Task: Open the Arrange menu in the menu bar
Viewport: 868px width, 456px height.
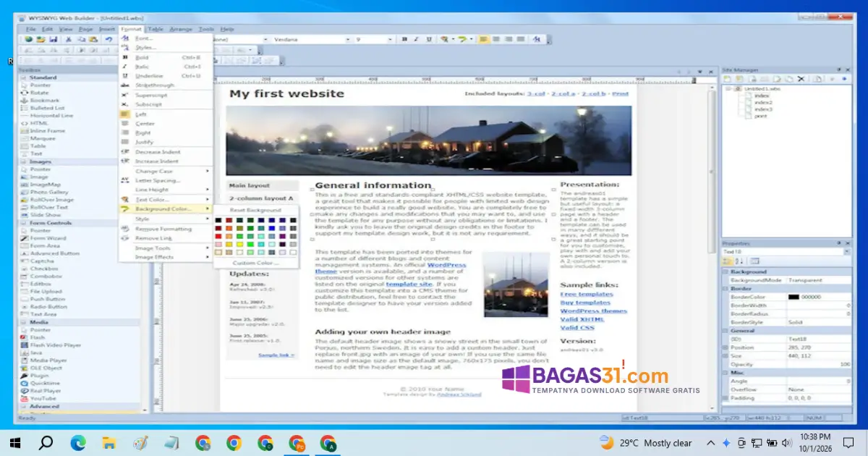Action: point(181,29)
